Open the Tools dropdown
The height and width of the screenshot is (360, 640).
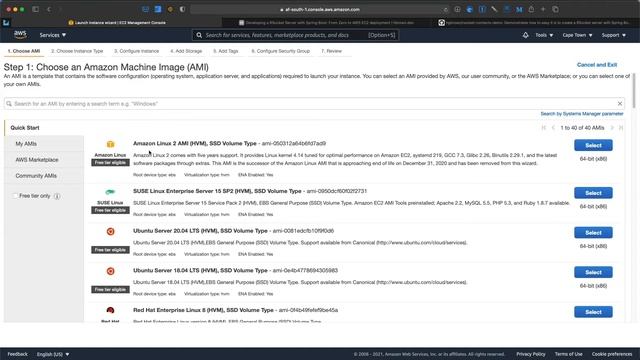(544, 35)
